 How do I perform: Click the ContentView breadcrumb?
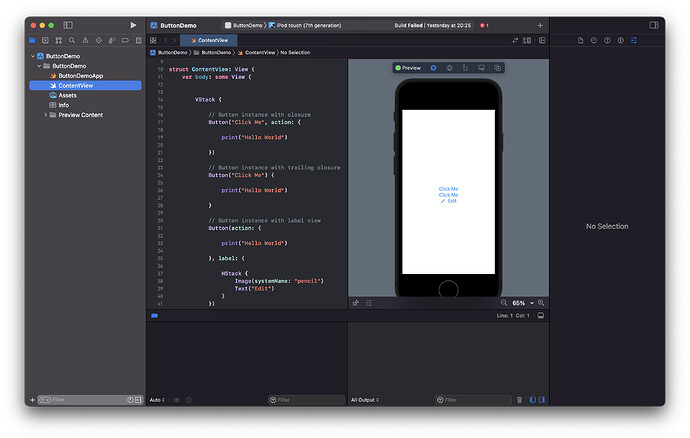click(x=257, y=52)
